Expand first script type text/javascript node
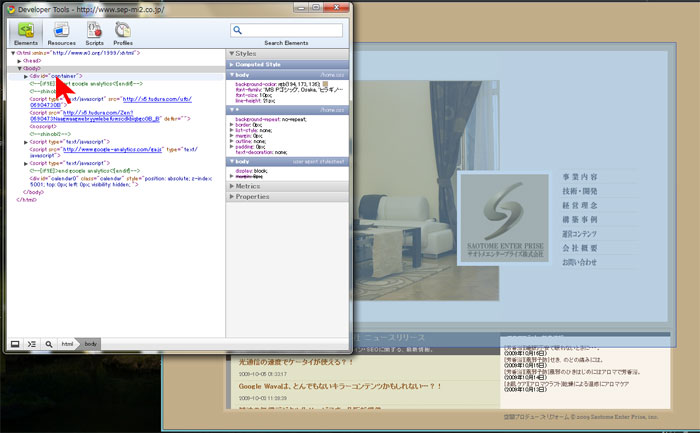The image size is (700, 433). (25, 142)
